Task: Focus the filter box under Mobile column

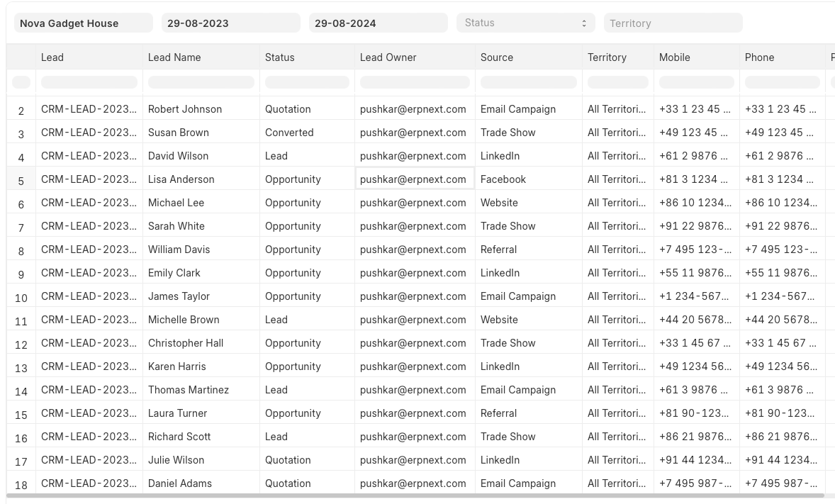Action: 696,82
